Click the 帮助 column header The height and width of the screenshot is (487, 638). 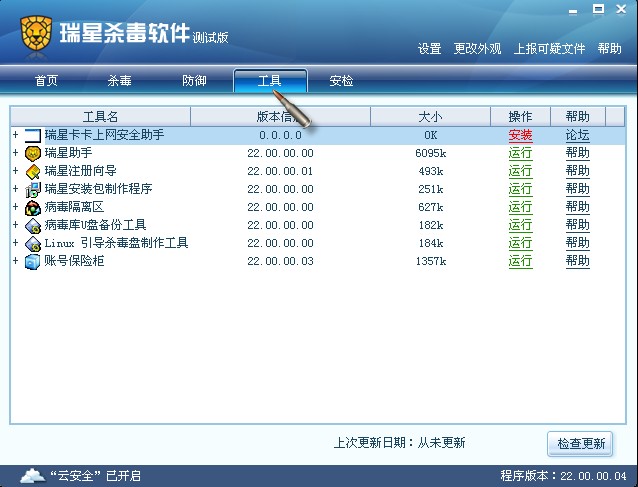pyautogui.click(x=578, y=117)
